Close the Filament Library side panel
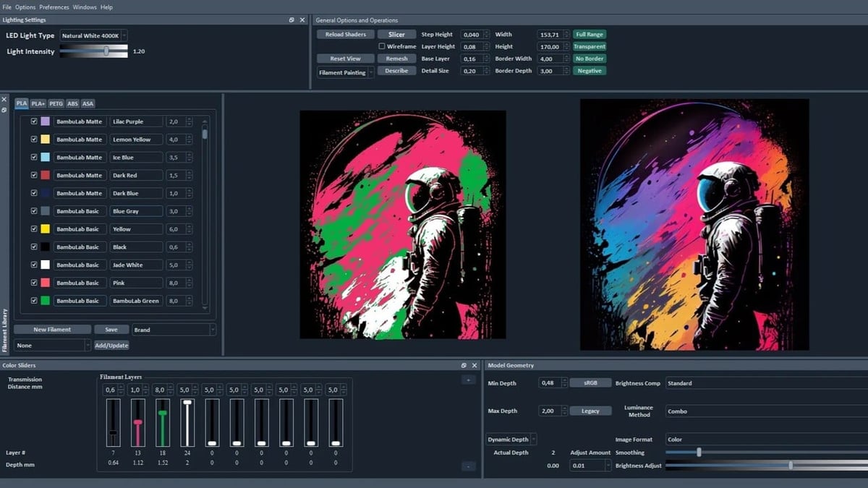Viewport: 868px width, 488px height. (x=4, y=100)
